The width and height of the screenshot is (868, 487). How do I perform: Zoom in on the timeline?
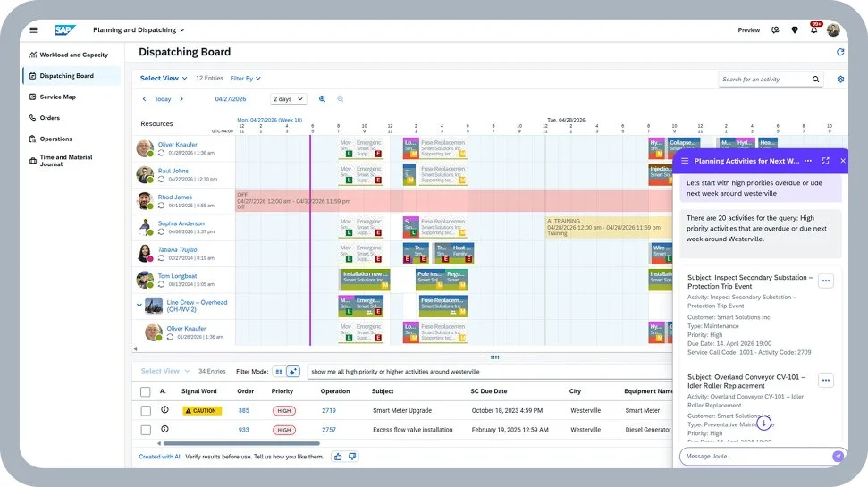tap(322, 99)
